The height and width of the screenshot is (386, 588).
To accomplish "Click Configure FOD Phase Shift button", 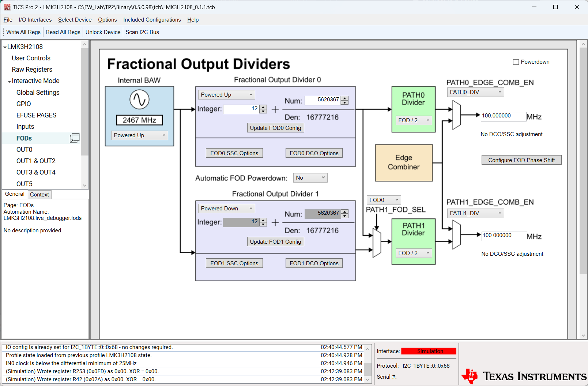I will (x=521, y=160).
